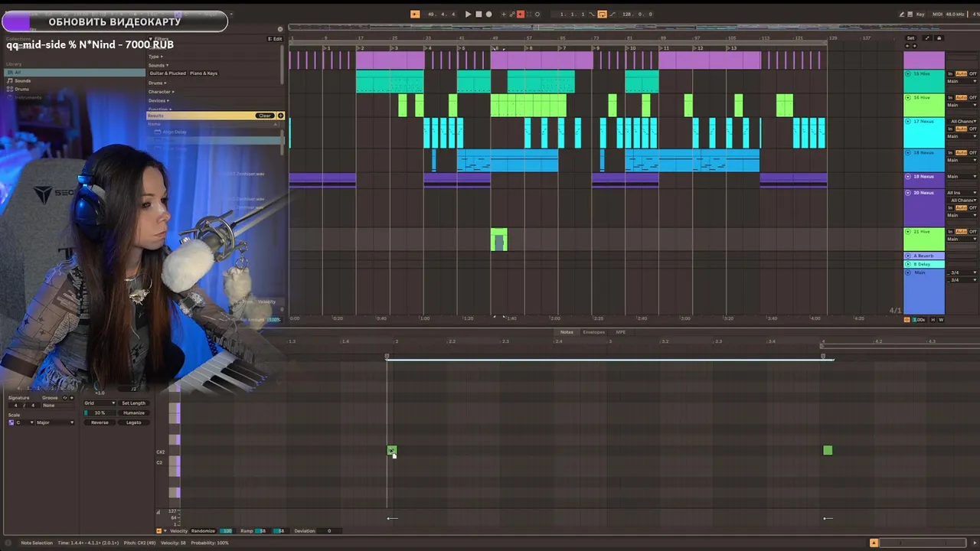The height and width of the screenshot is (551, 980).
Task: Arm the Arrangement Record button
Action: (488, 15)
